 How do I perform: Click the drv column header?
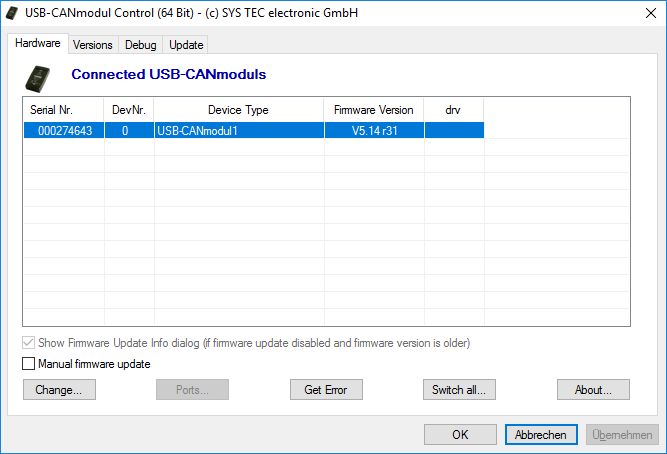453,110
